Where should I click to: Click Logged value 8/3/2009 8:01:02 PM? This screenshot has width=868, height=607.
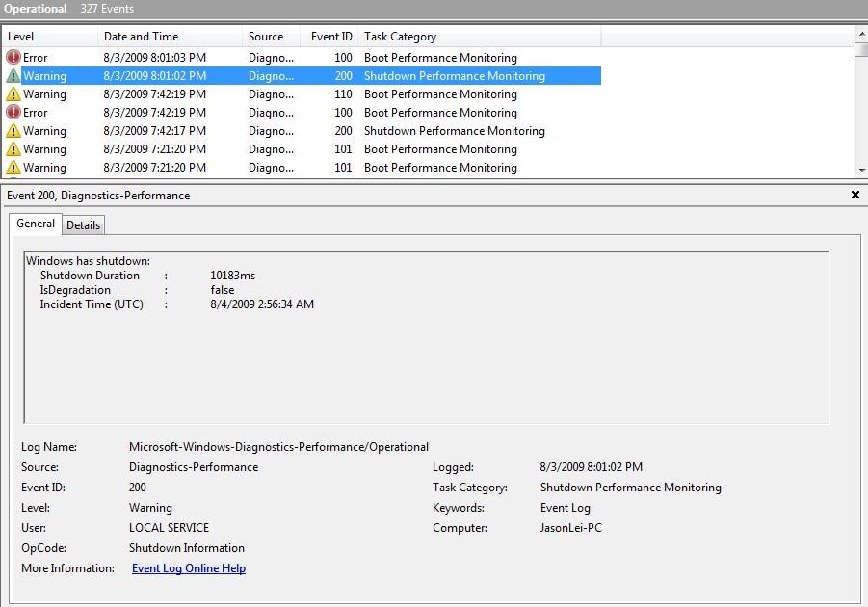pos(592,467)
